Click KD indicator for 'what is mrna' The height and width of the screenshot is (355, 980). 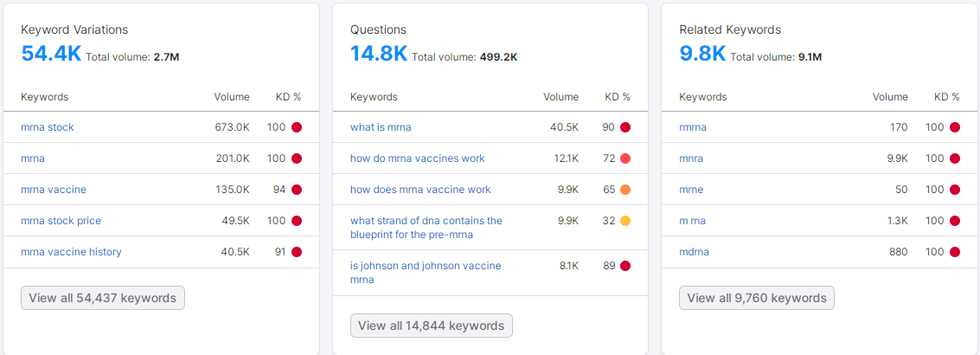click(625, 127)
